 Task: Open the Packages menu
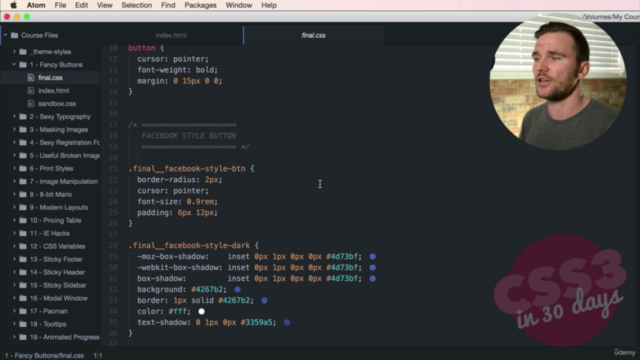click(200, 5)
